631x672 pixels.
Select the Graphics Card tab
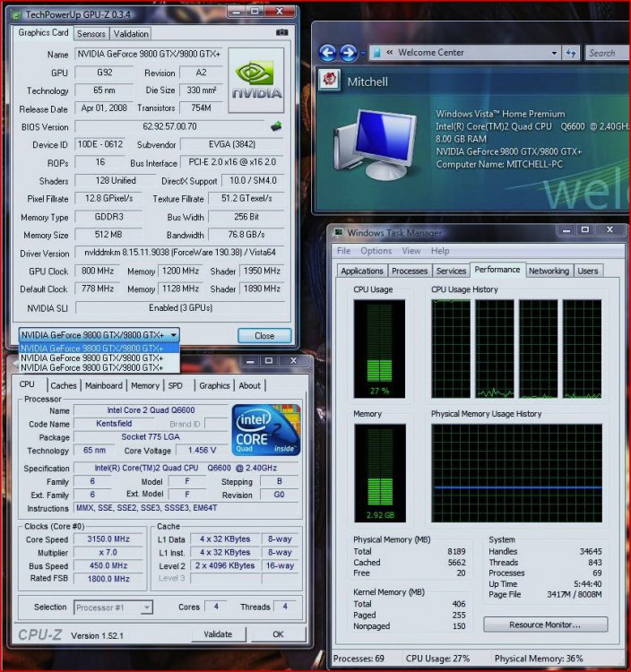(43, 32)
